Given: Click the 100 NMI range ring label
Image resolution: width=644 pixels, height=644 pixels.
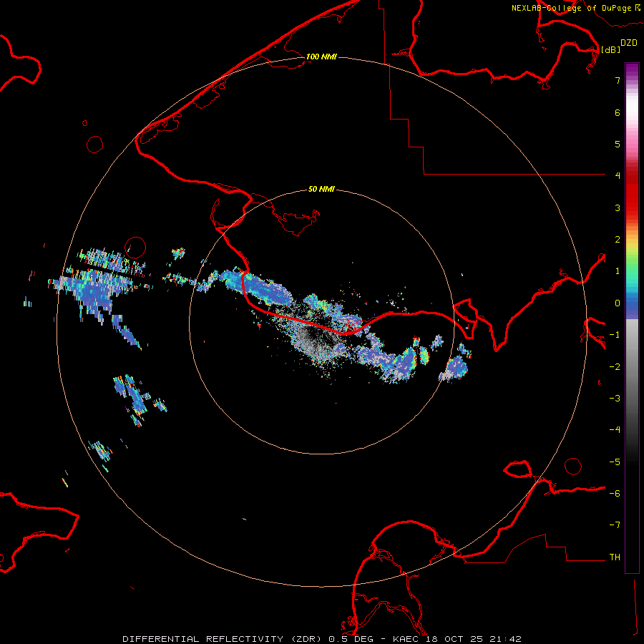Looking at the screenshot, I should (x=321, y=57).
